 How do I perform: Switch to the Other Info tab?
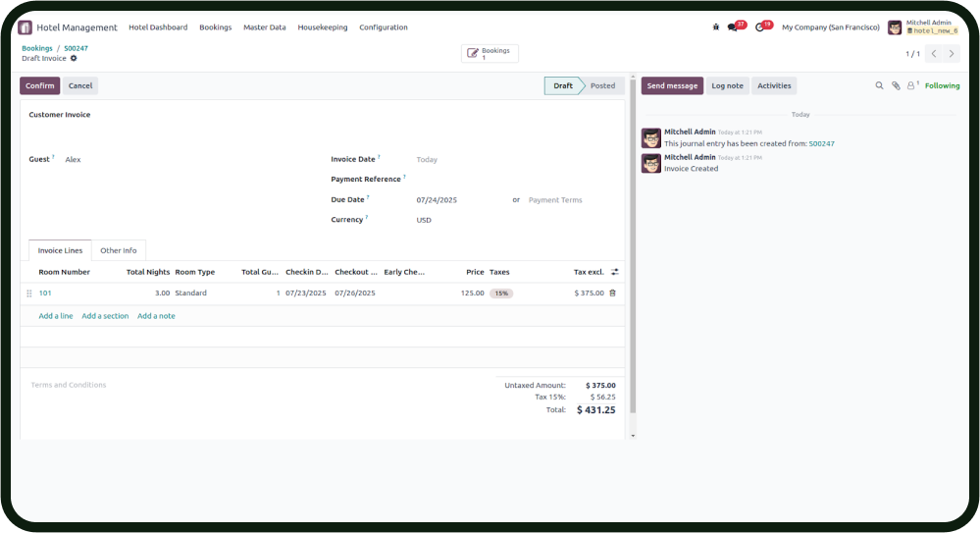[119, 250]
